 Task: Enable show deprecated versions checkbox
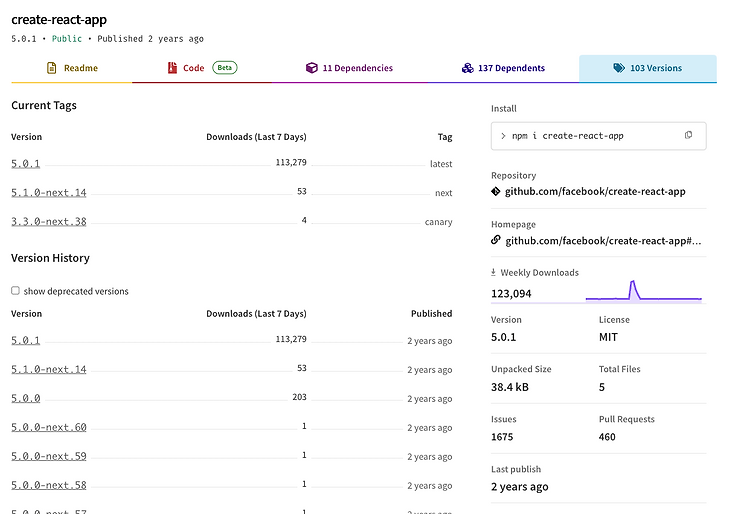[15, 291]
